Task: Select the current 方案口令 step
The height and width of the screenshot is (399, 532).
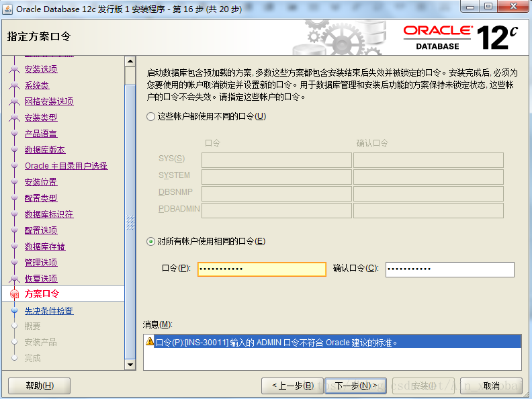Action: click(x=42, y=294)
